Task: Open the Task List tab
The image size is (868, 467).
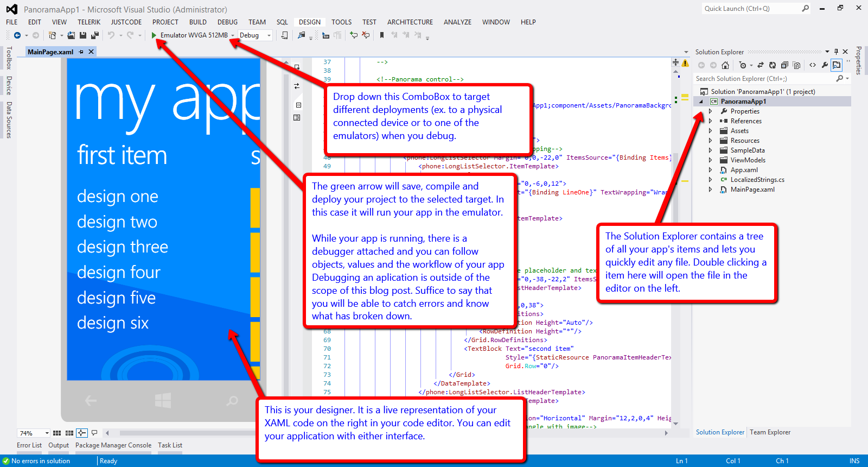Action: pyautogui.click(x=170, y=445)
